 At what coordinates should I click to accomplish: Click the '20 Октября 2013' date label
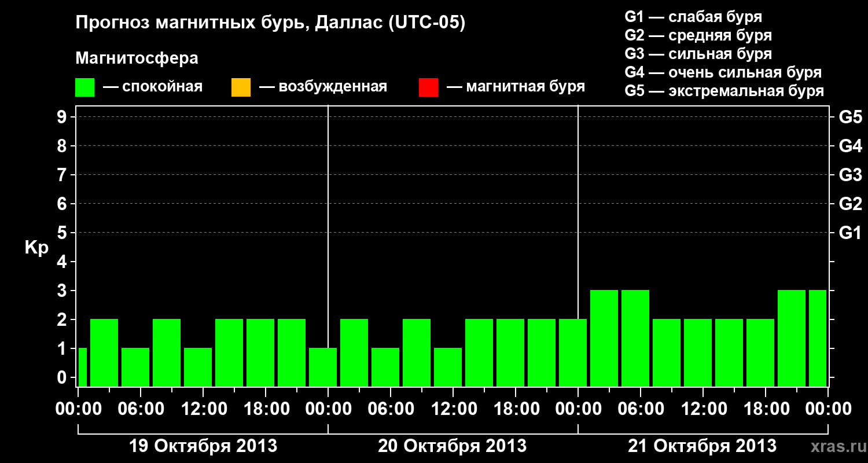click(453, 446)
